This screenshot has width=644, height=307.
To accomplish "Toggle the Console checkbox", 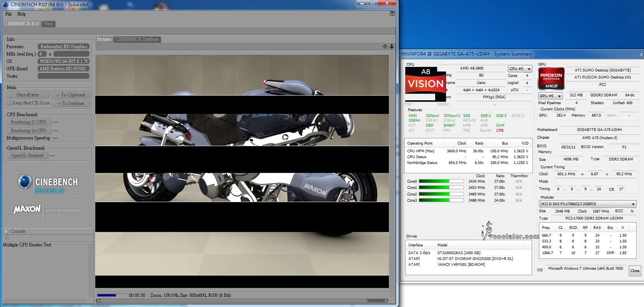I will click(6, 231).
